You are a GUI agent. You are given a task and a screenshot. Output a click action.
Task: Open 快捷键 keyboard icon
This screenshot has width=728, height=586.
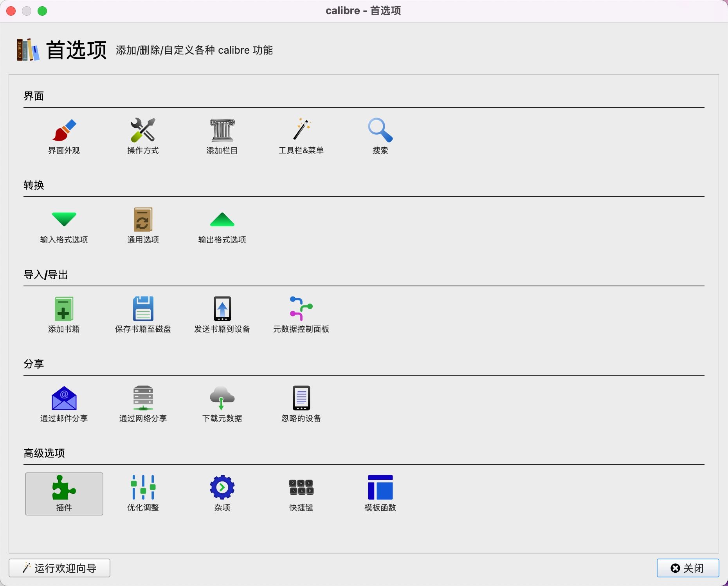tap(301, 494)
